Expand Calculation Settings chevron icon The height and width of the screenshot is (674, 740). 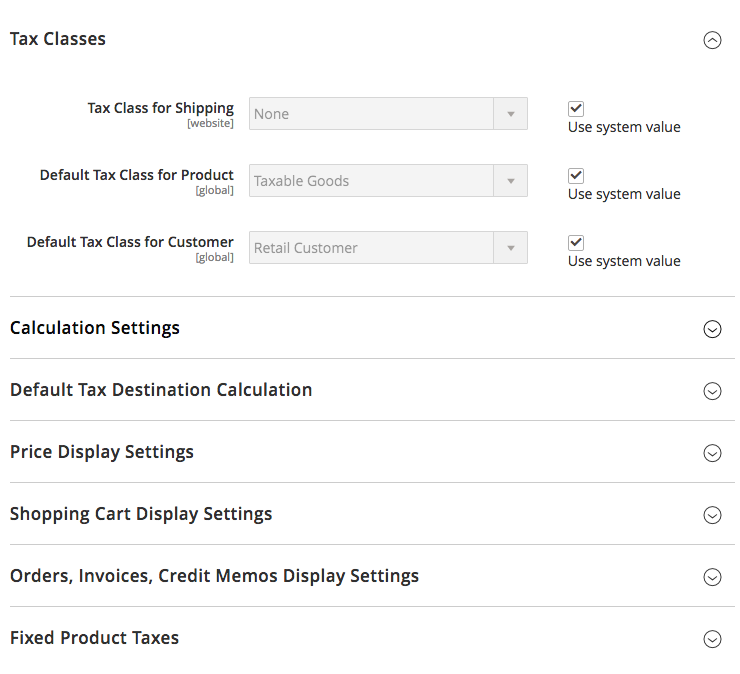pos(712,329)
